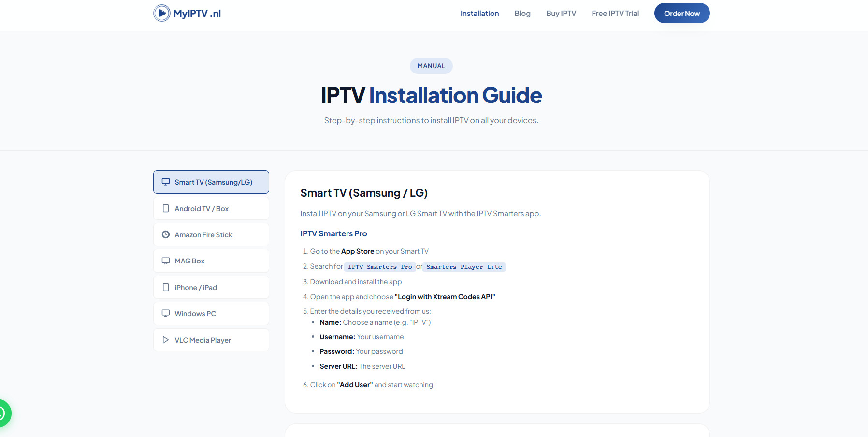Screen dimensions: 868x437
Task: Click the IPTV Smarters Pro code snippet
Action: click(380, 267)
